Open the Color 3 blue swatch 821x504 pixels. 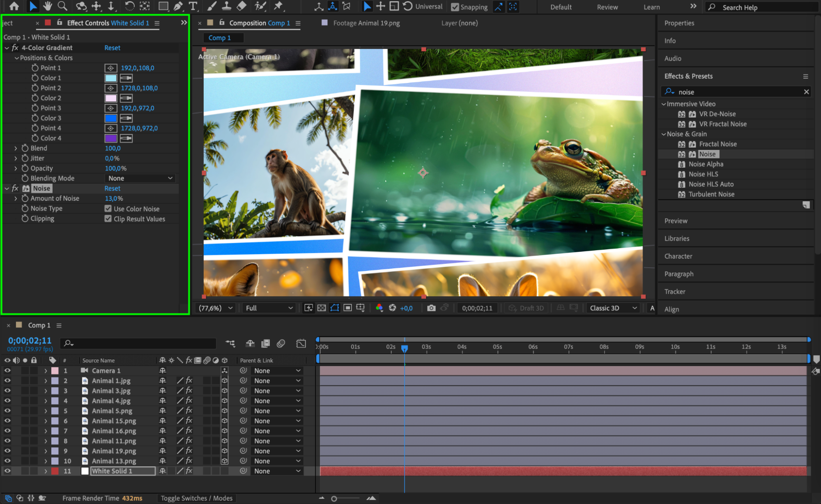click(111, 118)
